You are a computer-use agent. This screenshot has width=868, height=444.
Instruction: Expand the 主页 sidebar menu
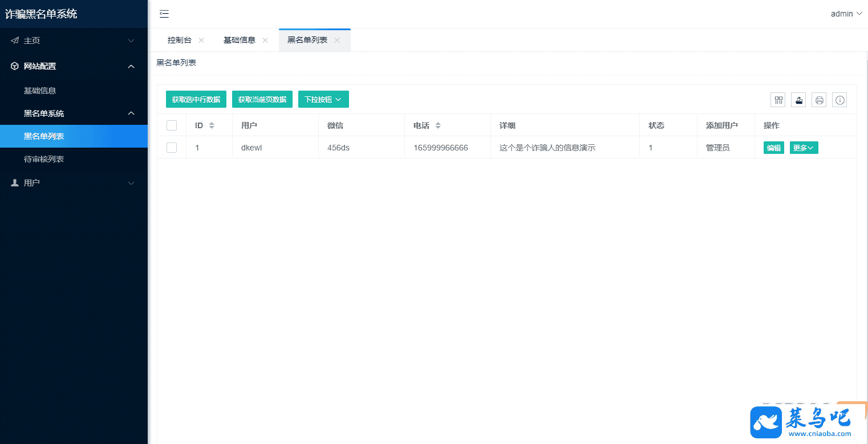(74, 40)
